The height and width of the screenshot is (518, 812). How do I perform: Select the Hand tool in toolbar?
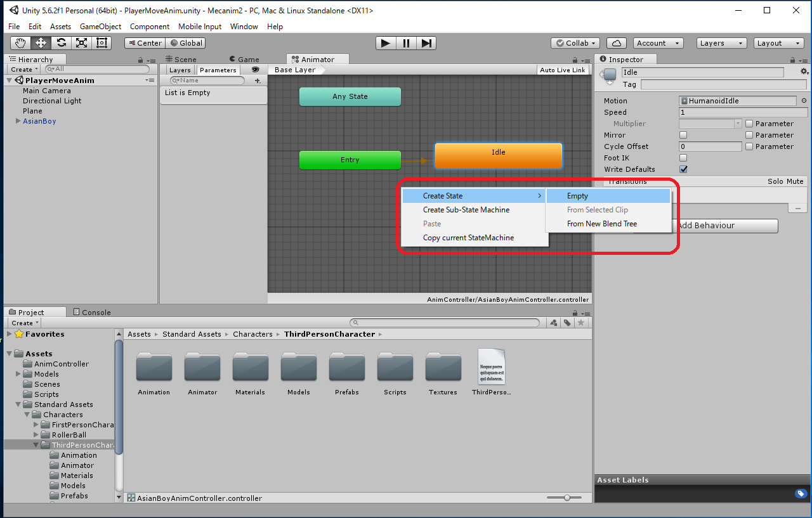click(20, 43)
